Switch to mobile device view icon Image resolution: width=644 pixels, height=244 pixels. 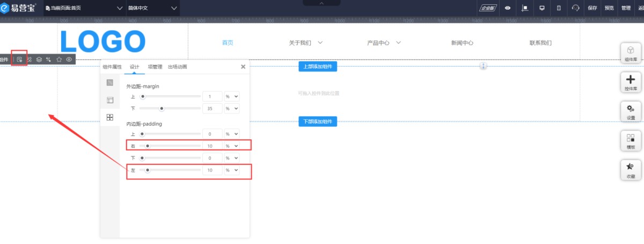pyautogui.click(x=559, y=8)
